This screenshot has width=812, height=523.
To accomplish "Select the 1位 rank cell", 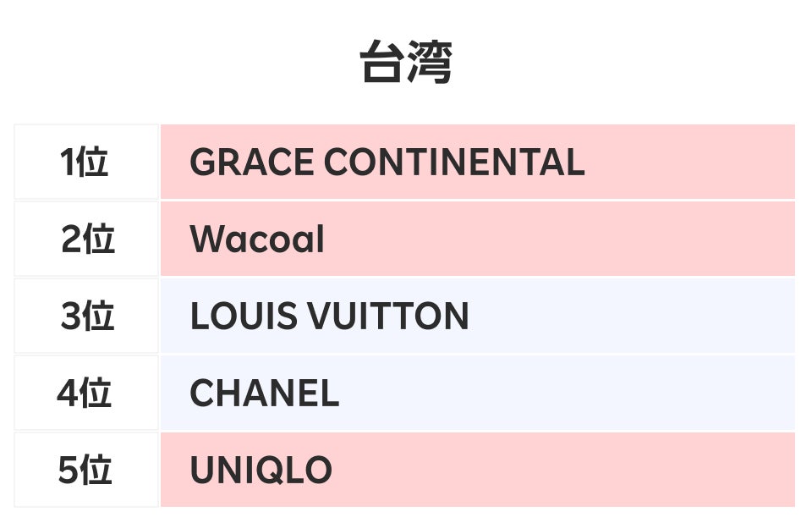I will [x=85, y=162].
